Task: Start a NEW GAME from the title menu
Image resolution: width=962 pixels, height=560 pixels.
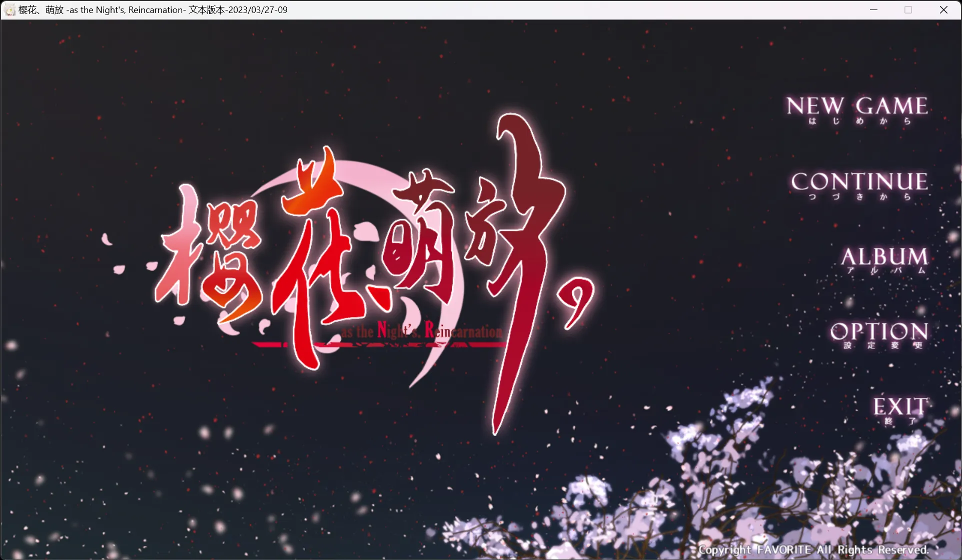Action: [857, 110]
